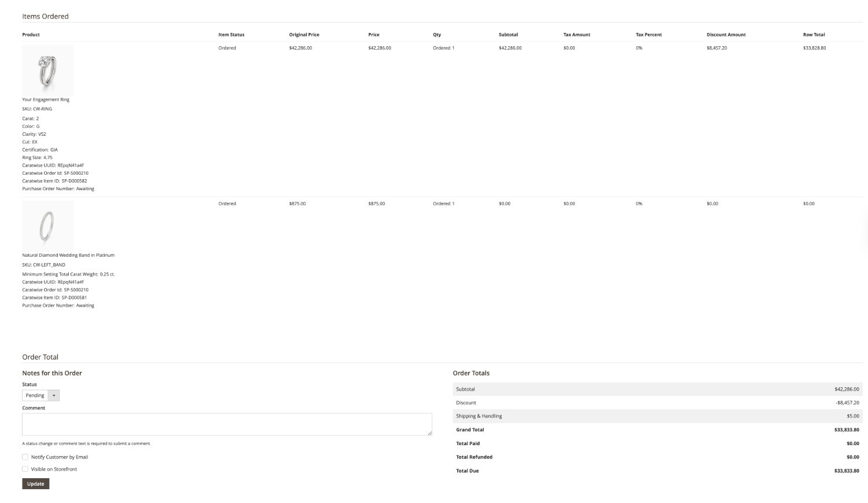This screenshot has height=503, width=868.
Task: Click the Items Ordered section heading
Action: (x=45, y=16)
